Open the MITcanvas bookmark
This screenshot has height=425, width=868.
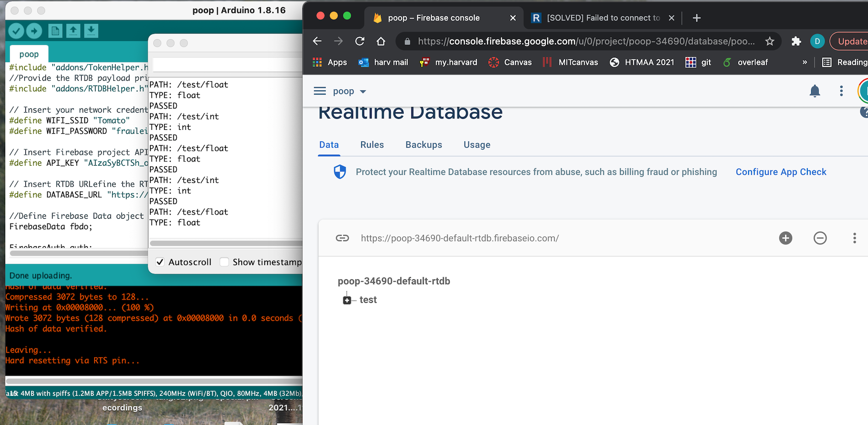570,62
